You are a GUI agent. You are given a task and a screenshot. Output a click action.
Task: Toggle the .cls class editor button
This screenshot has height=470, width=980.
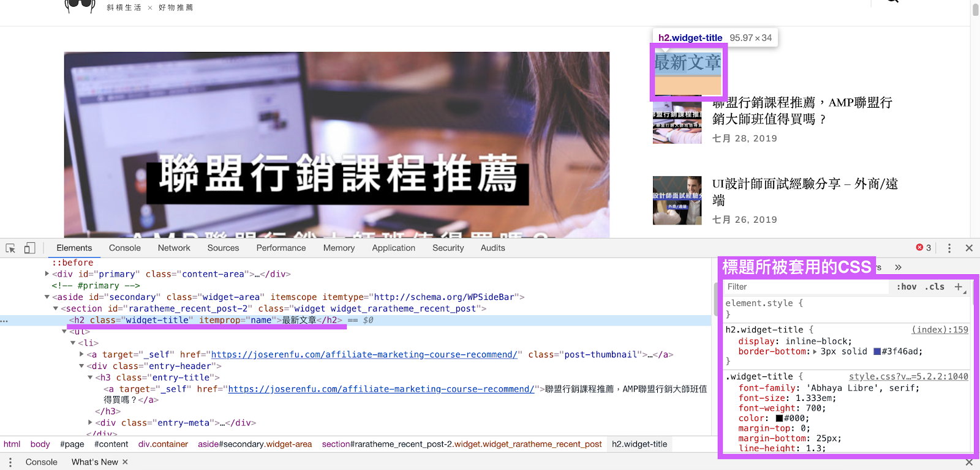click(x=935, y=287)
